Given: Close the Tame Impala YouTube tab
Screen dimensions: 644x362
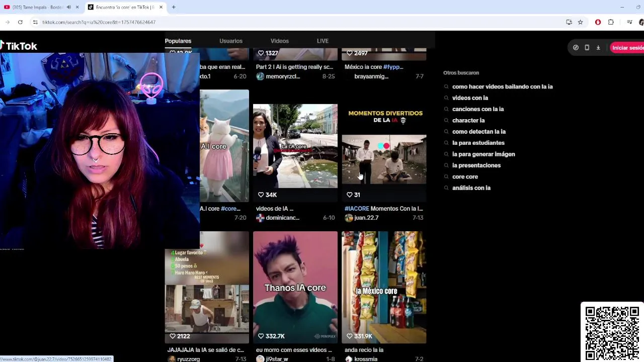Looking at the screenshot, I should tap(77, 7).
